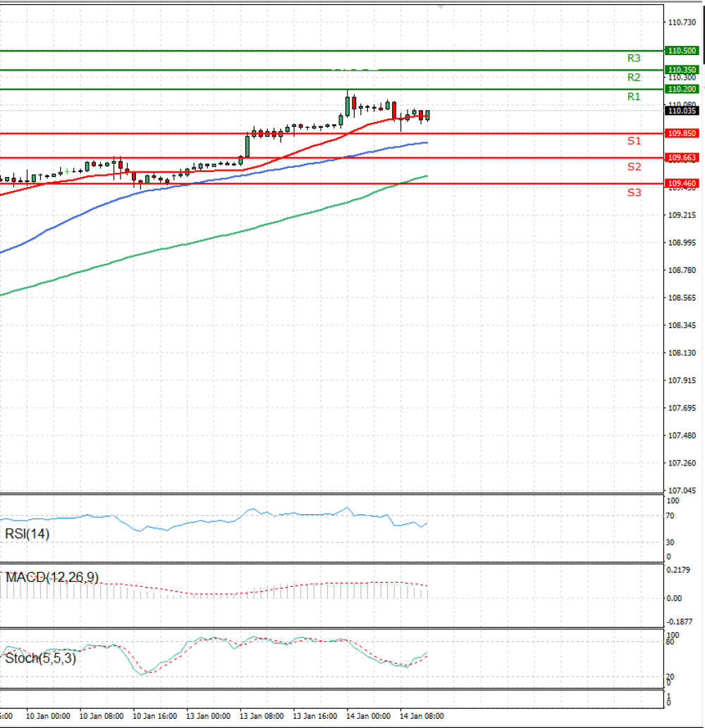This screenshot has width=705, height=728.
Task: Click the 108.130 price scale value
Action: coord(682,353)
